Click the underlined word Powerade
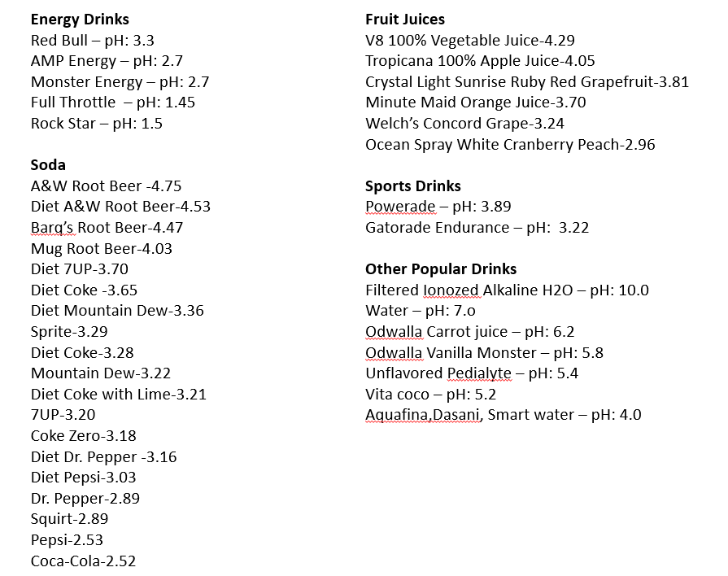728x576 pixels. 401,207
